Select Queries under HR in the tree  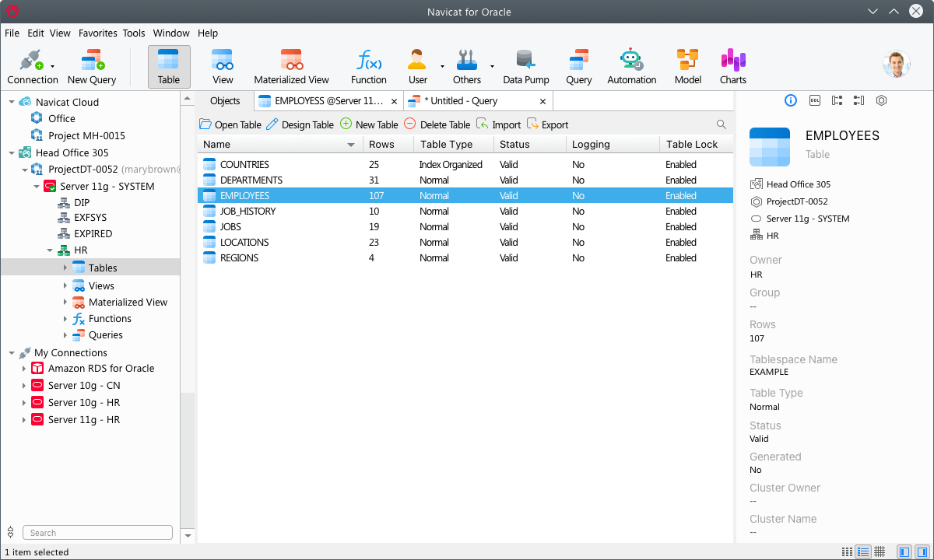(106, 335)
